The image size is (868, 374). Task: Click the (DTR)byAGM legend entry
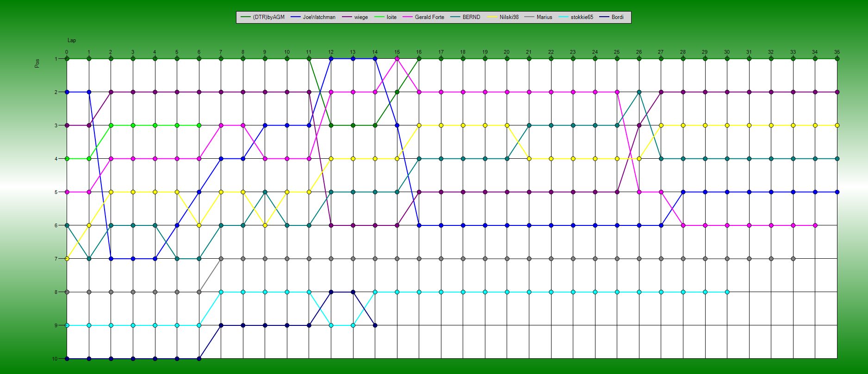pyautogui.click(x=263, y=17)
